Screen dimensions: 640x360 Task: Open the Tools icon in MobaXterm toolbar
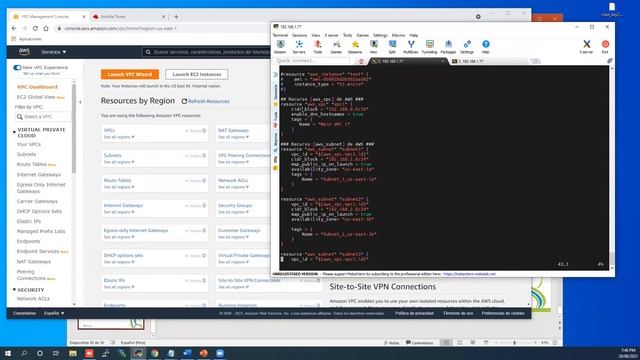(x=318, y=47)
